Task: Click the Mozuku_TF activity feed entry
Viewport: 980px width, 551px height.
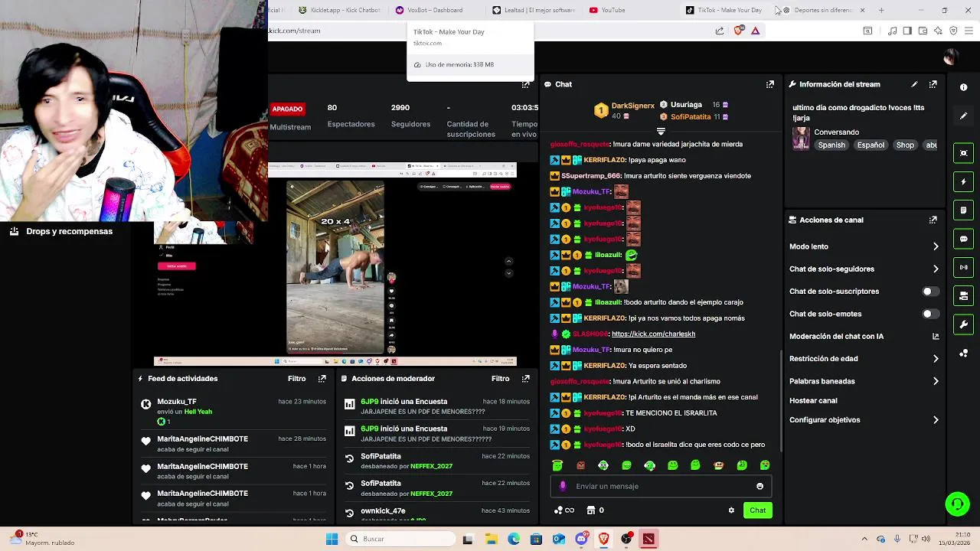Action: 234,412
